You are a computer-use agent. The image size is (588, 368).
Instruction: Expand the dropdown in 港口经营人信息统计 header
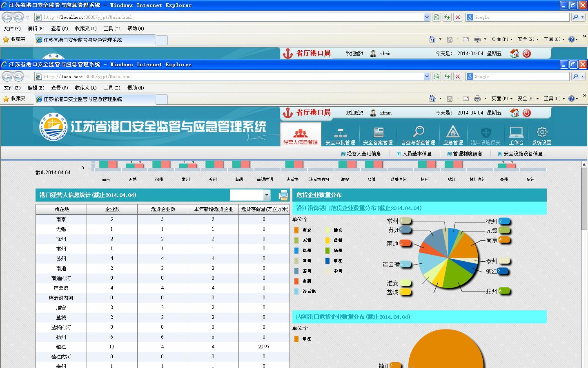(x=267, y=195)
